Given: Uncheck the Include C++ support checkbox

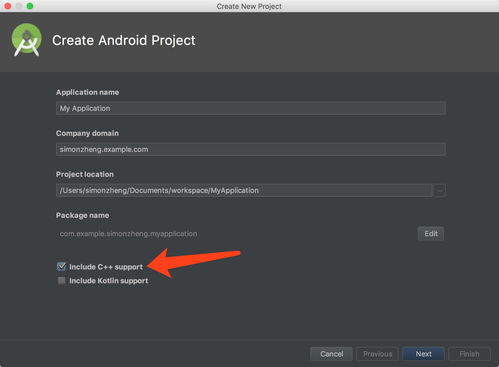Looking at the screenshot, I should (x=61, y=266).
